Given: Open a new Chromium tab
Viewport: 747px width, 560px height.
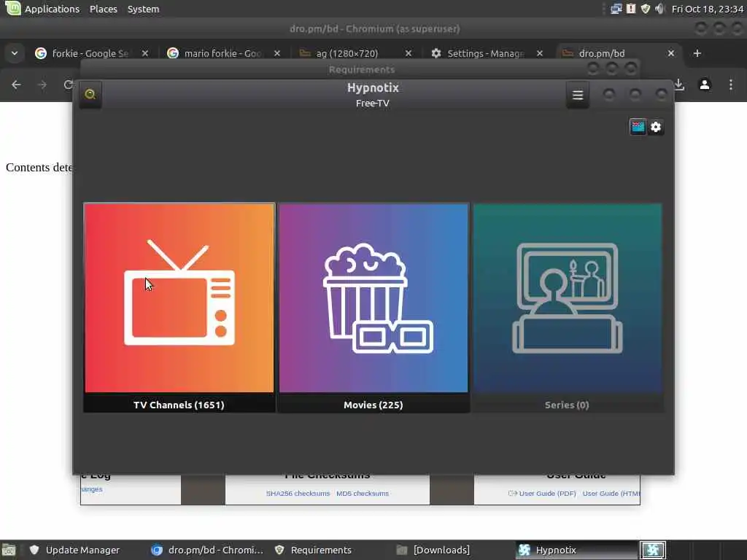Looking at the screenshot, I should click(697, 53).
